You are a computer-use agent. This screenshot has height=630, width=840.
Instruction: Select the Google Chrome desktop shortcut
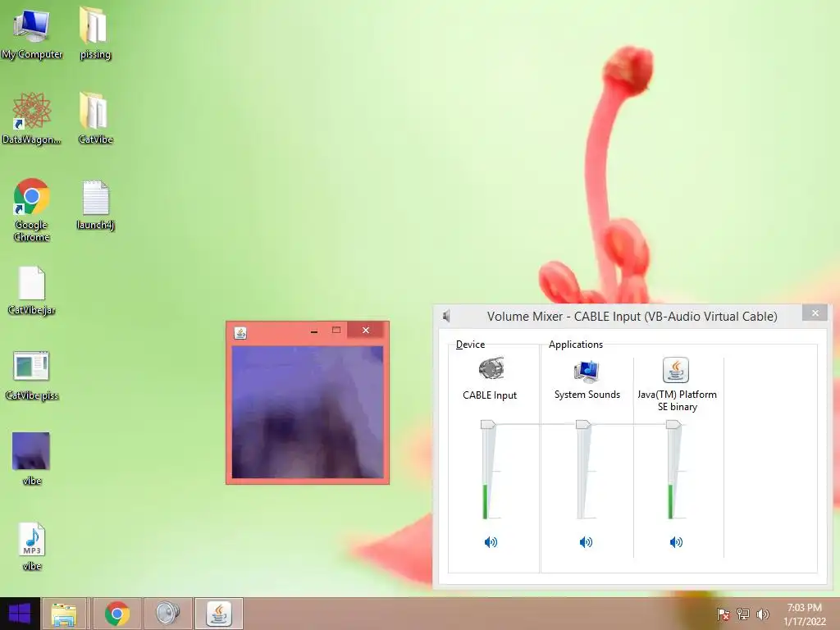tap(32, 210)
